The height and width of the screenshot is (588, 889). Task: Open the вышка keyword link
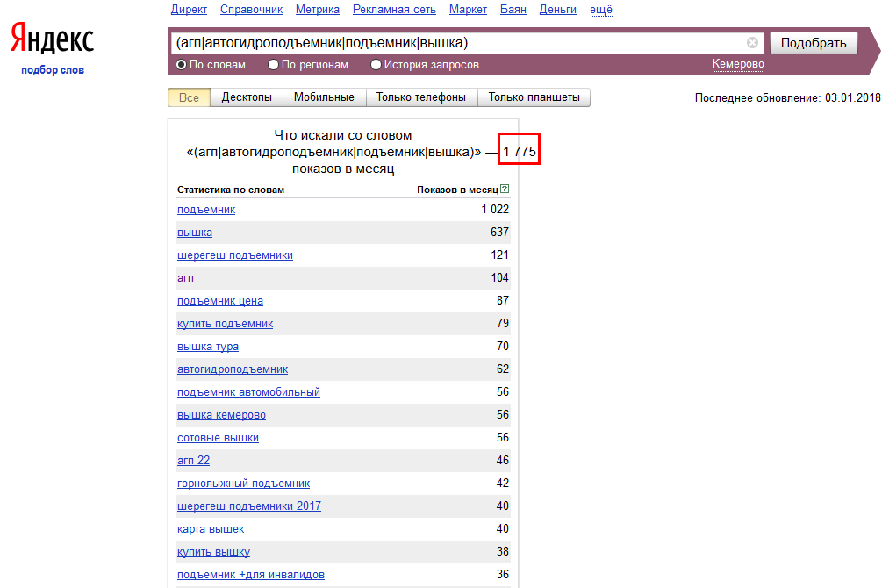coord(195,233)
